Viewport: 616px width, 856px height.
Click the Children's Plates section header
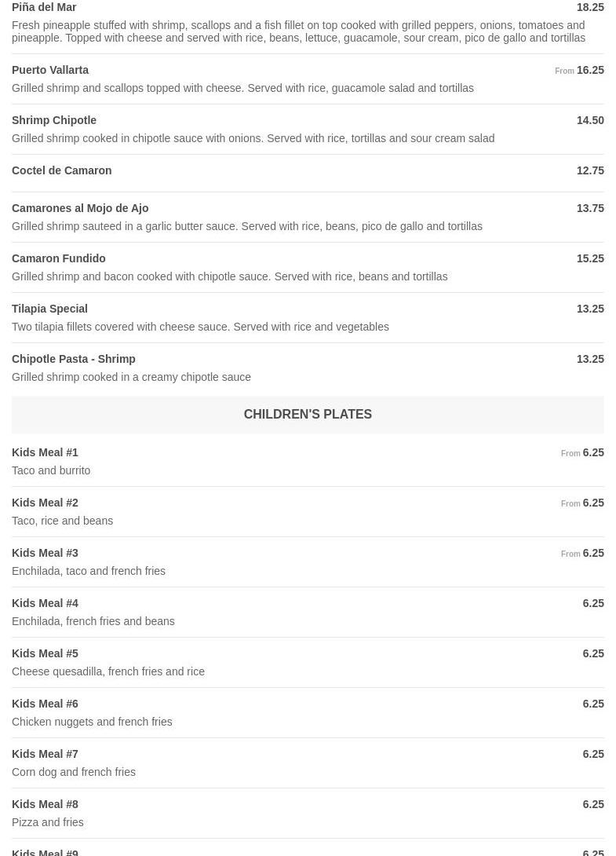pos(308,414)
